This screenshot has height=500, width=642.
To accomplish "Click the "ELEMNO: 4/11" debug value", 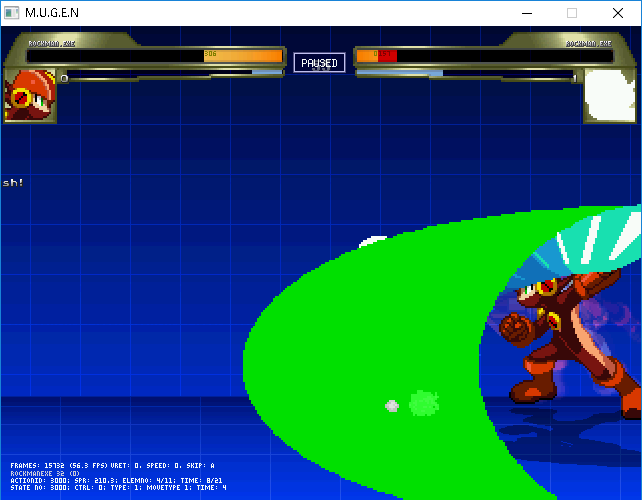I will tap(149, 480).
